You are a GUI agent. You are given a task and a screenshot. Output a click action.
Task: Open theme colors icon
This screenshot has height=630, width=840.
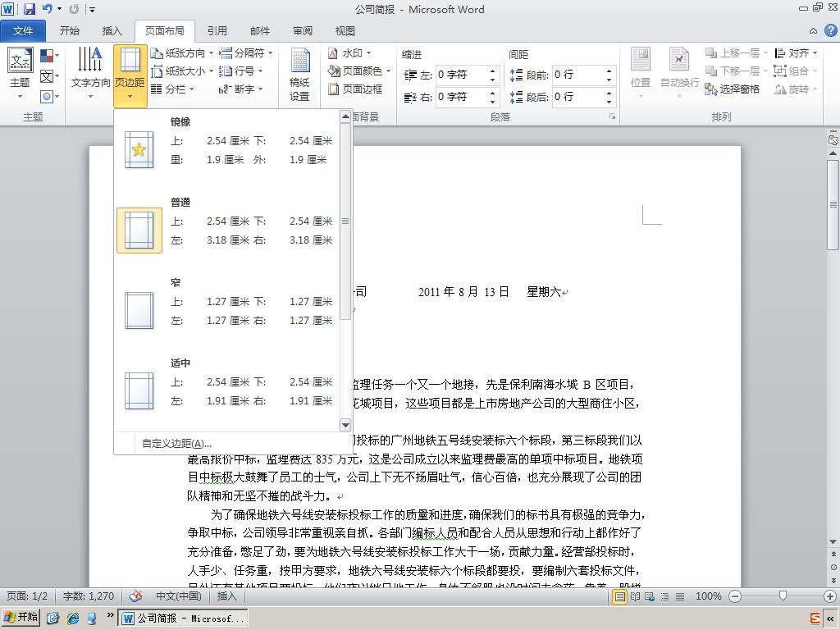(48, 55)
